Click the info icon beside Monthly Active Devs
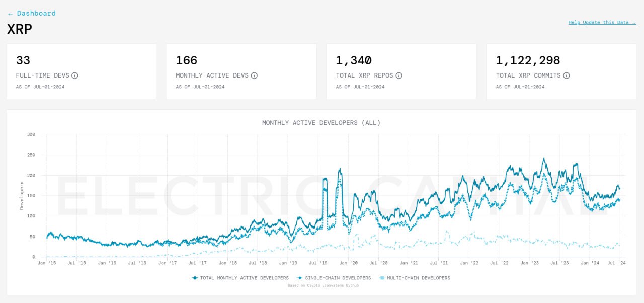 (254, 75)
